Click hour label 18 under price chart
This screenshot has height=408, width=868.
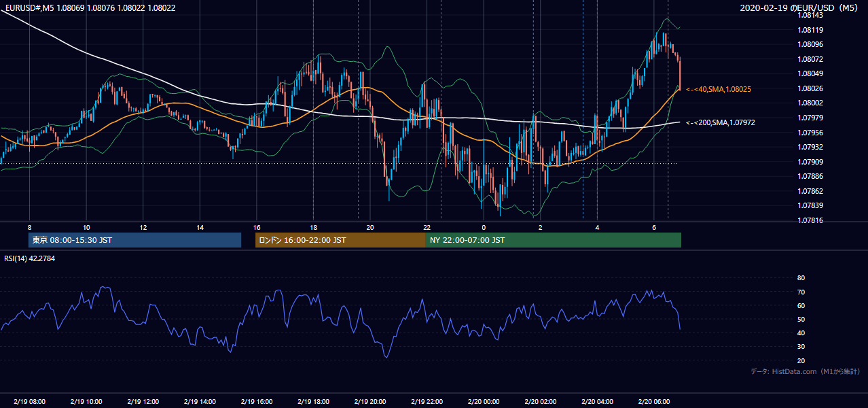pyautogui.click(x=313, y=227)
